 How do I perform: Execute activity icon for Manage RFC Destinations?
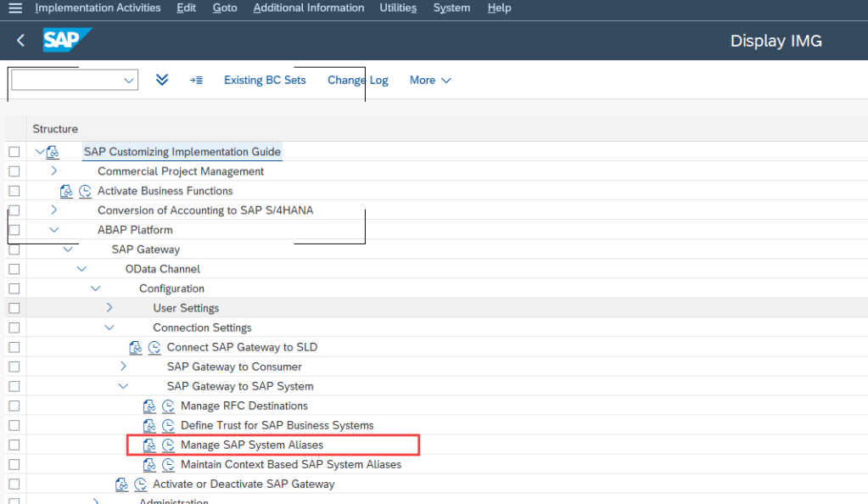pos(169,406)
